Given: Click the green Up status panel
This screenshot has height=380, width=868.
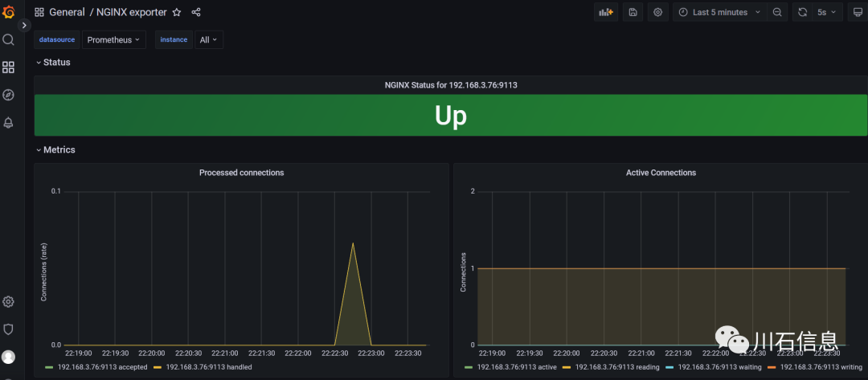Looking at the screenshot, I should click(451, 115).
